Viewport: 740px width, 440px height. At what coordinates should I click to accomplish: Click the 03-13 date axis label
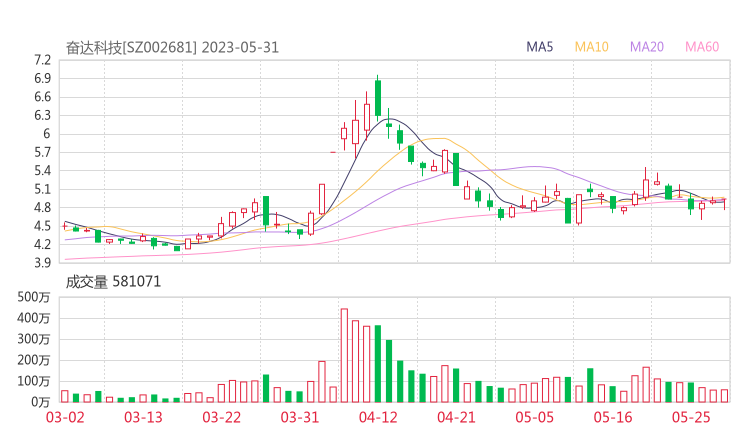pos(143,418)
